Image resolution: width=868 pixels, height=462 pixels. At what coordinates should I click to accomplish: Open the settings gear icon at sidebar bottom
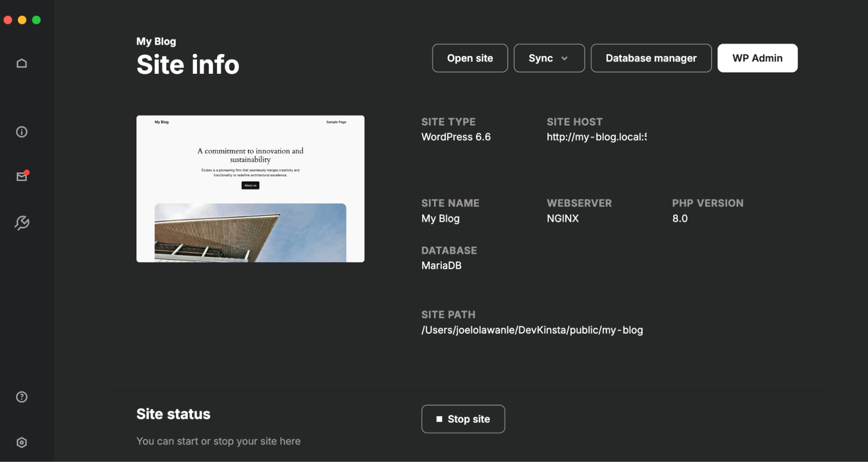pos(21,442)
